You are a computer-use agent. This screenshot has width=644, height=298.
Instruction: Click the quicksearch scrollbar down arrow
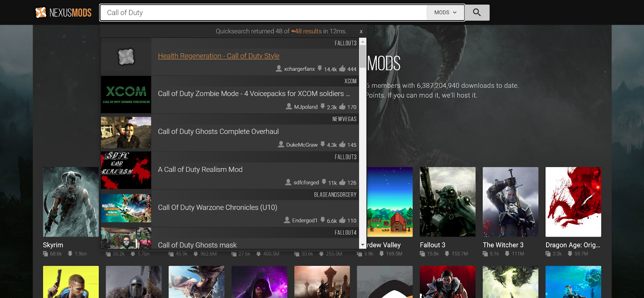pyautogui.click(x=363, y=245)
